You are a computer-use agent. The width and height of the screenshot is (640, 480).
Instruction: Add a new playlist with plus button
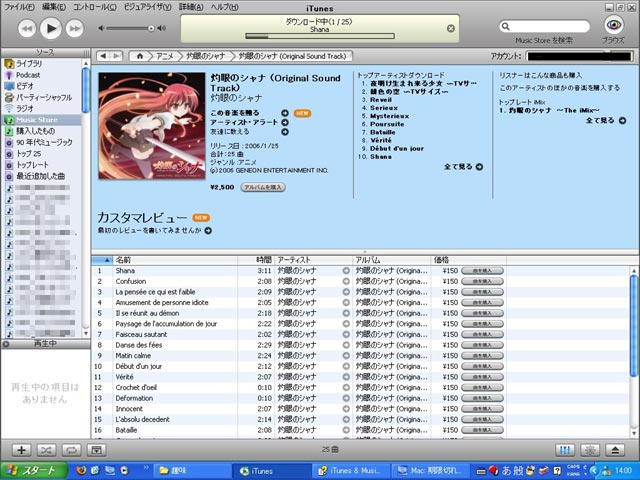tap(21, 450)
